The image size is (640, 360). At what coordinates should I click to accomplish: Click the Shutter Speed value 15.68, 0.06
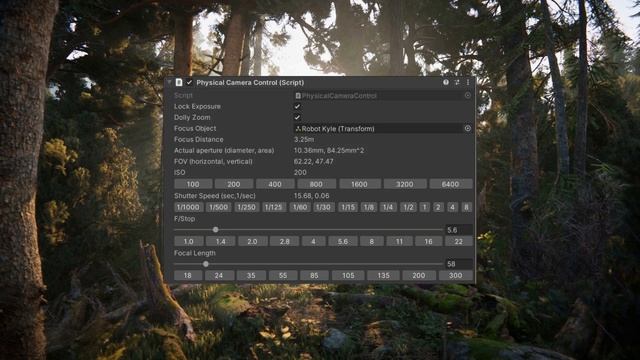311,196
